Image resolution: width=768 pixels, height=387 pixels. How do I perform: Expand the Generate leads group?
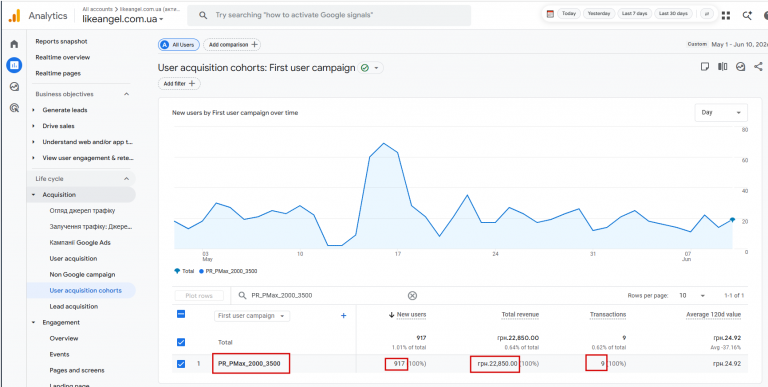(34, 110)
